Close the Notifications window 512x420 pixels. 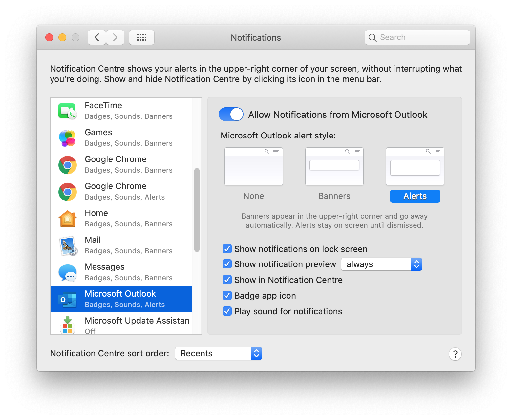[49, 37]
